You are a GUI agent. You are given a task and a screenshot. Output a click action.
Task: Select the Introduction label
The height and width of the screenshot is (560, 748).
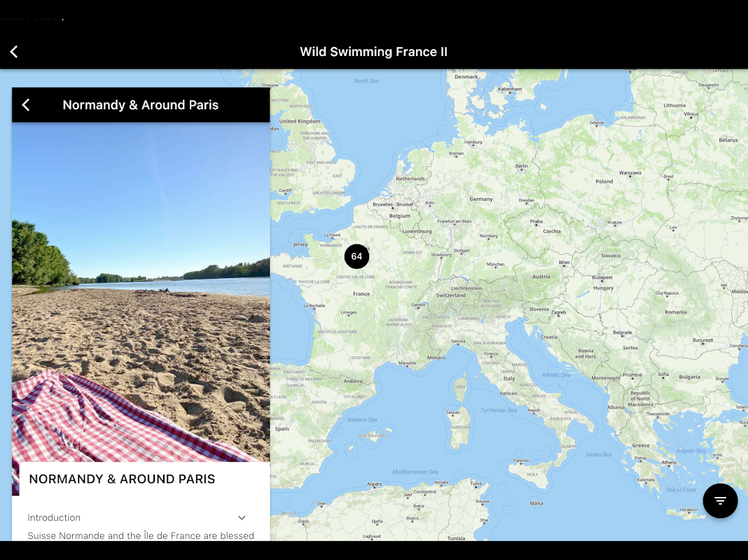(x=54, y=517)
